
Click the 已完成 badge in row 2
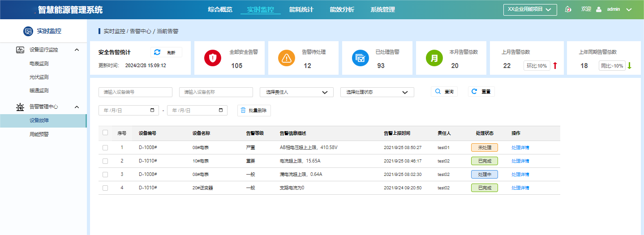485,161
